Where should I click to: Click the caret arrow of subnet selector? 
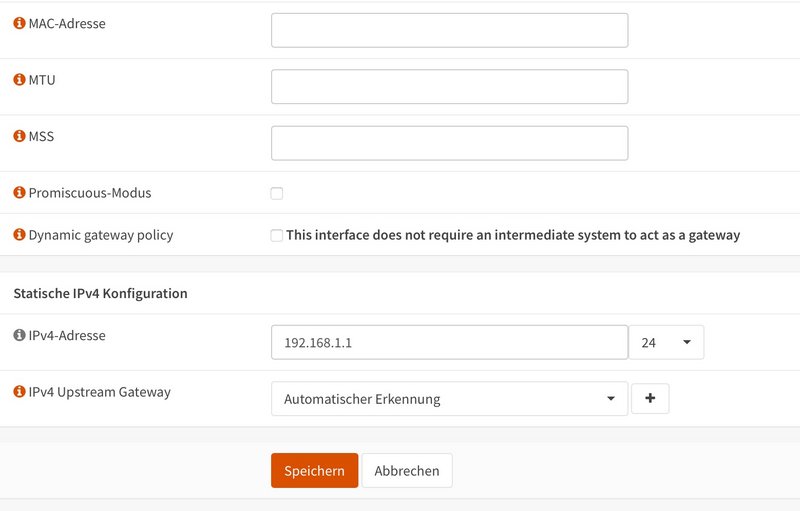[687, 342]
